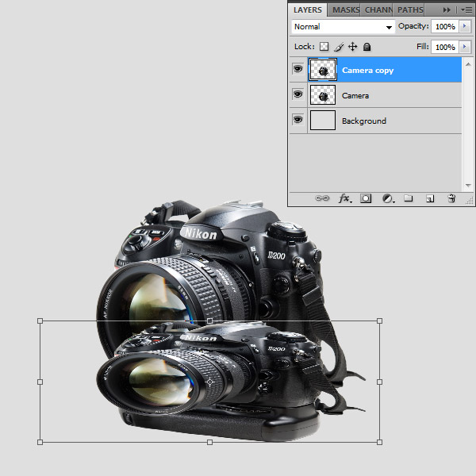Switch to the Channels tab
Image resolution: width=476 pixels, height=476 pixels.
(378, 10)
